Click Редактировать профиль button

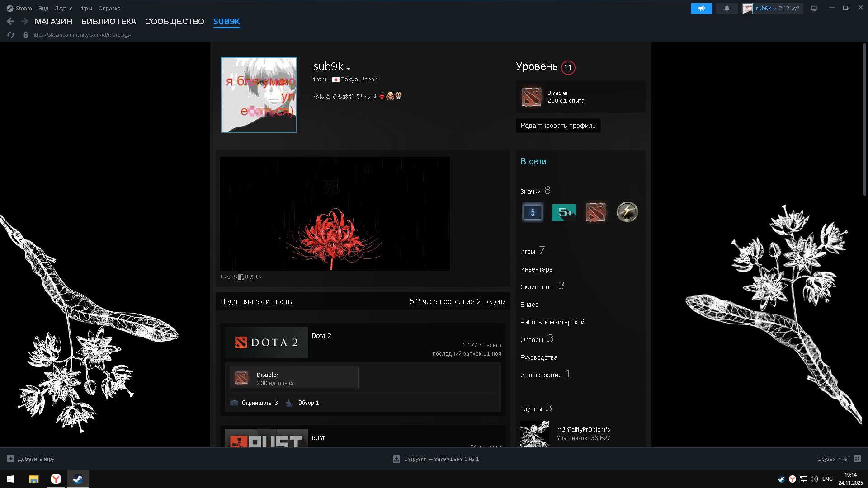[x=558, y=126]
